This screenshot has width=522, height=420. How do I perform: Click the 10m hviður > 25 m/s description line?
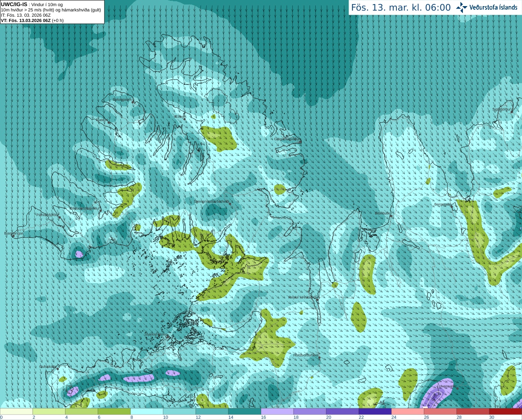[x=51, y=10]
